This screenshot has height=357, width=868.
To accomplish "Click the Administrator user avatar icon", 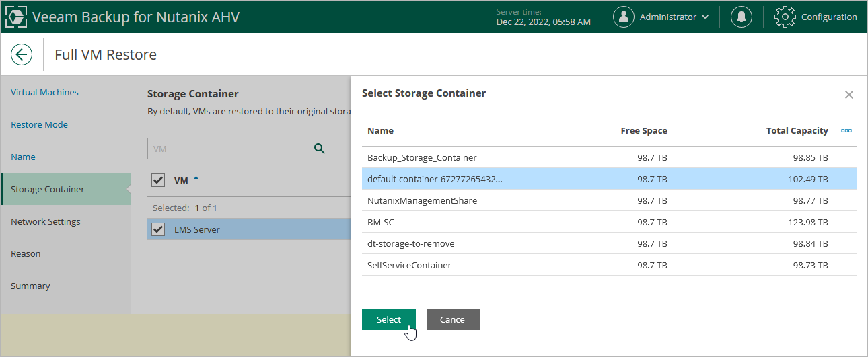I will click(x=624, y=17).
